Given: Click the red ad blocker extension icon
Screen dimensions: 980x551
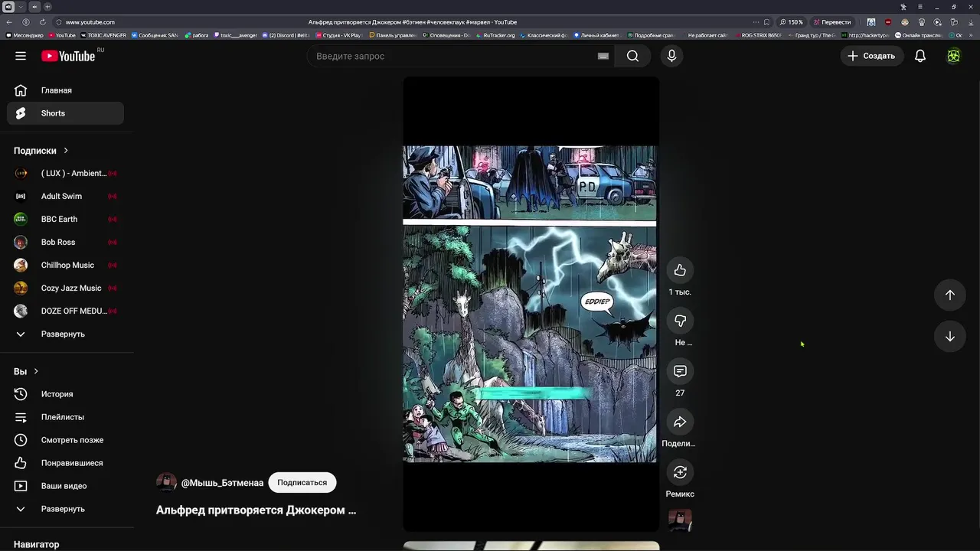Looking at the screenshot, I should [x=888, y=22].
